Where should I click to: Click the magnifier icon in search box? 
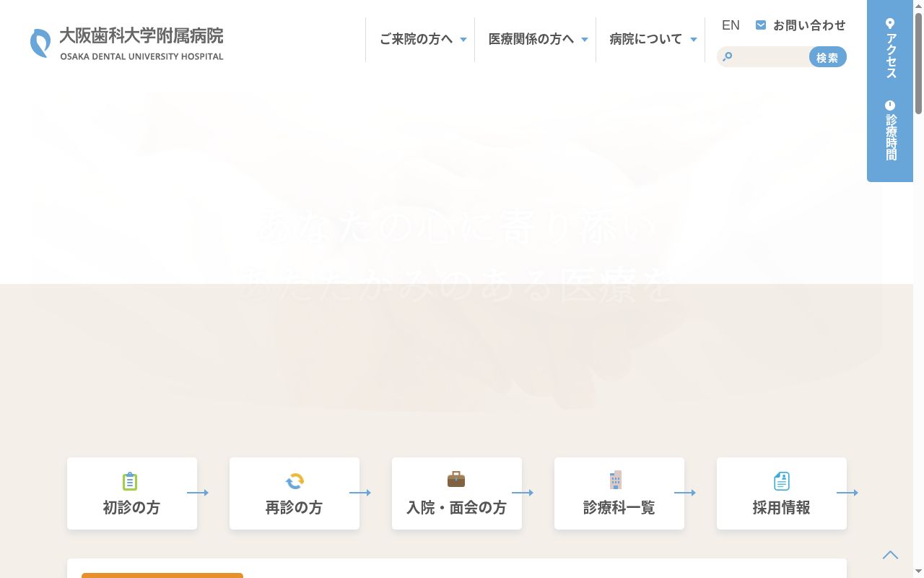(728, 57)
